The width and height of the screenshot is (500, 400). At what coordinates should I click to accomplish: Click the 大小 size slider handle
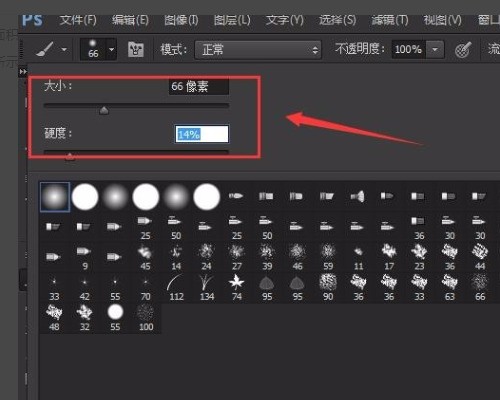pos(104,110)
